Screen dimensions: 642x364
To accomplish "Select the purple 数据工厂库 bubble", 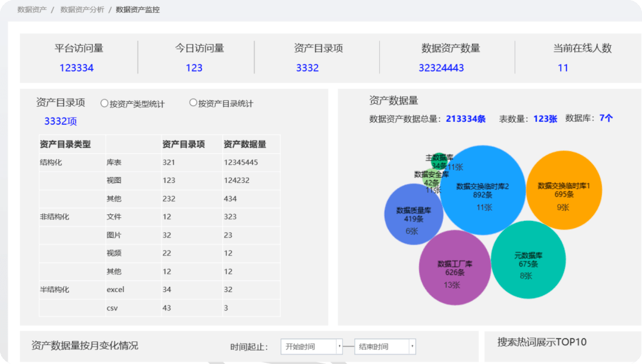I will coord(455,268).
